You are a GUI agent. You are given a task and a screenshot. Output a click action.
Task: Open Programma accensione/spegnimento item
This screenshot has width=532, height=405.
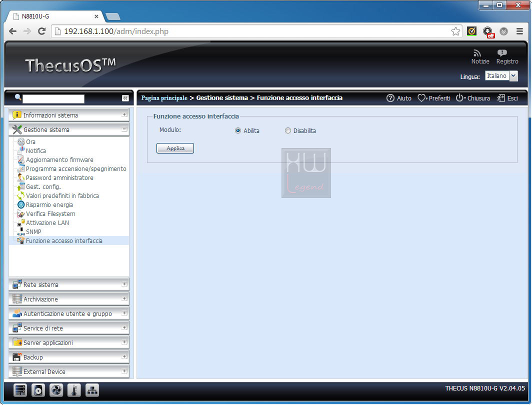[x=76, y=169]
